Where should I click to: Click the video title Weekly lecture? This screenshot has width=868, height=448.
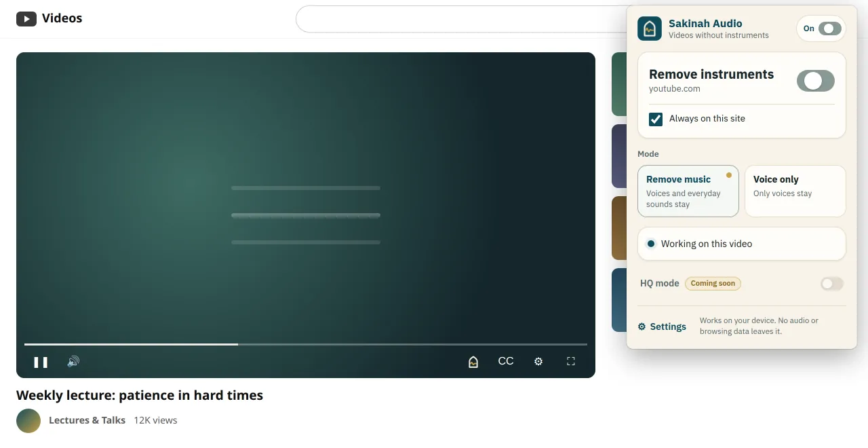(x=140, y=395)
